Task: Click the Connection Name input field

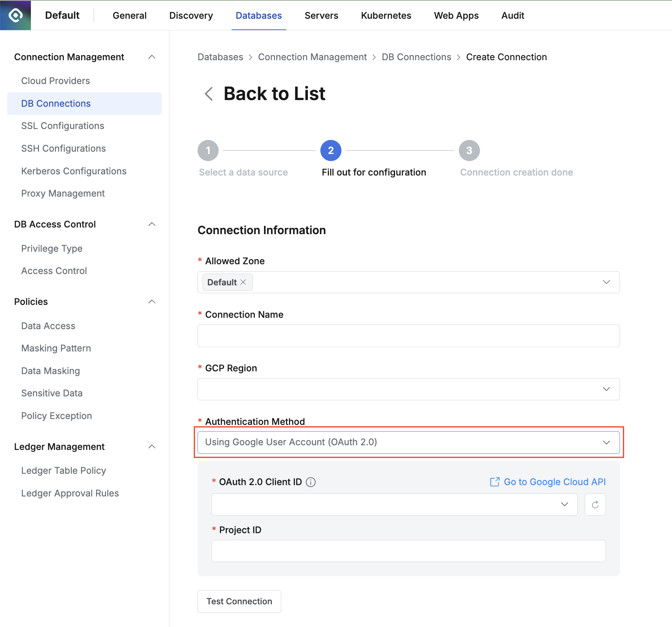Action: click(x=408, y=335)
